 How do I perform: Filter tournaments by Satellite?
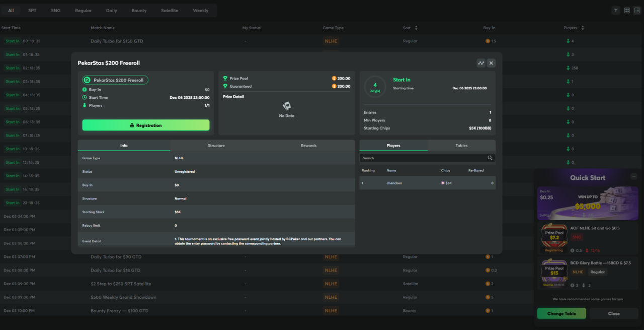click(x=170, y=11)
